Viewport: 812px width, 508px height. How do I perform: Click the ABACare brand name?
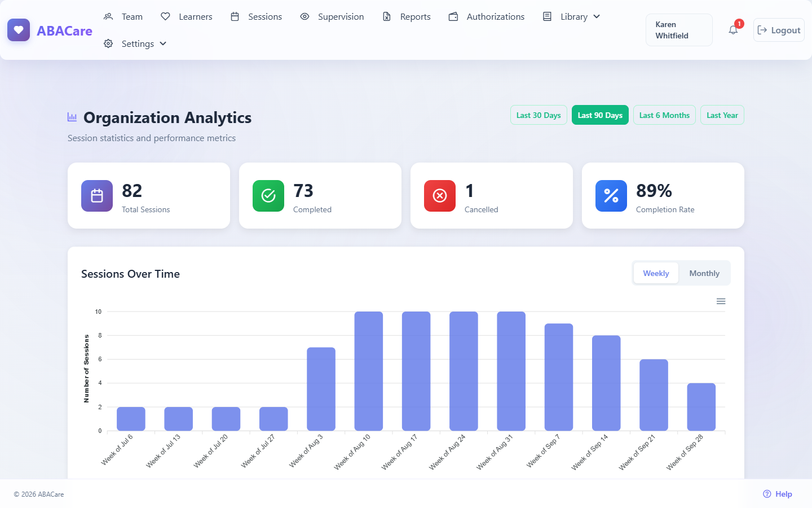tap(64, 31)
